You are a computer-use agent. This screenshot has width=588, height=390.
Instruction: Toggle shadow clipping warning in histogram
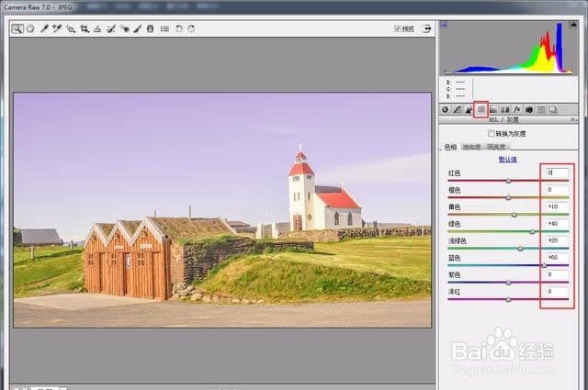click(445, 25)
